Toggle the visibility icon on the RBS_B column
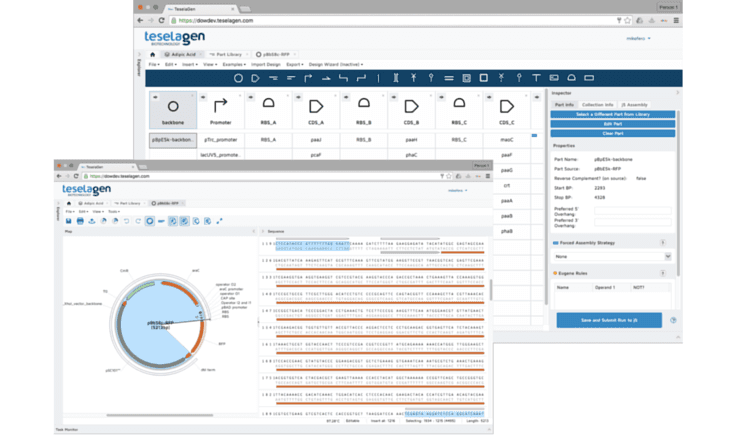 click(346, 97)
